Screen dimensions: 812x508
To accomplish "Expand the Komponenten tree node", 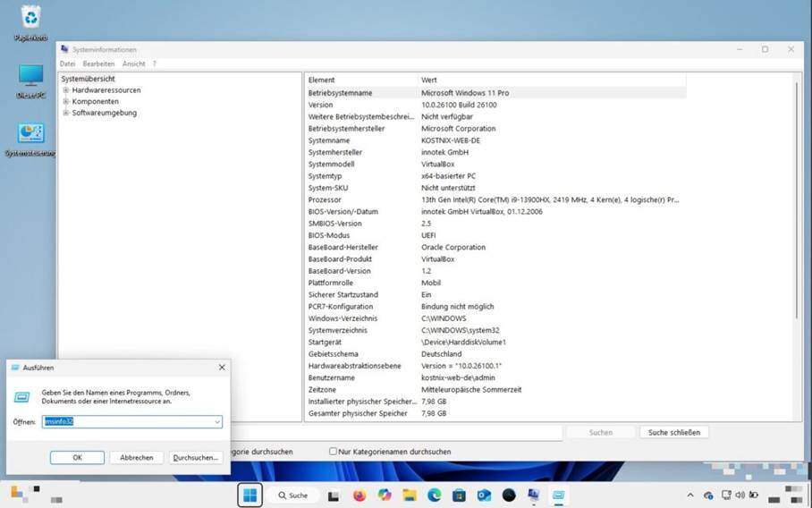I will tap(66, 101).
